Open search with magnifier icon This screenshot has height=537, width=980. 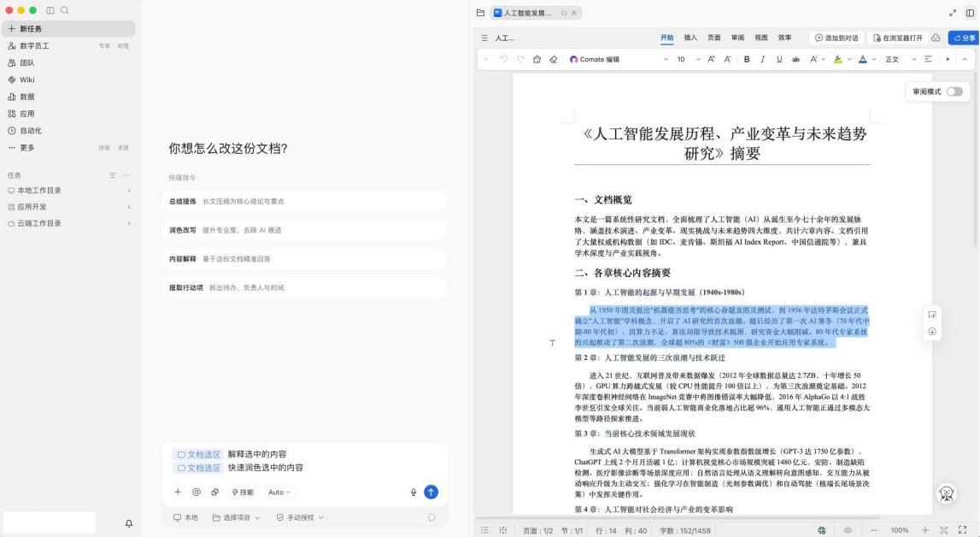pos(64,10)
